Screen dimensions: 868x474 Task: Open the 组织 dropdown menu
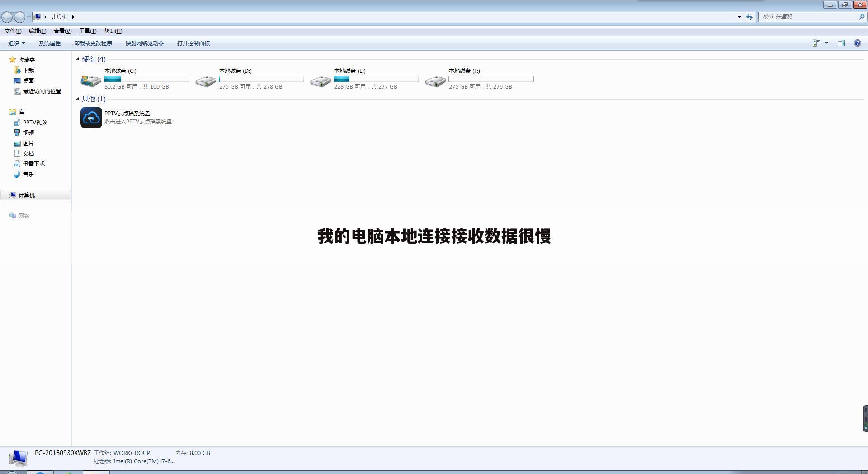[x=16, y=43]
